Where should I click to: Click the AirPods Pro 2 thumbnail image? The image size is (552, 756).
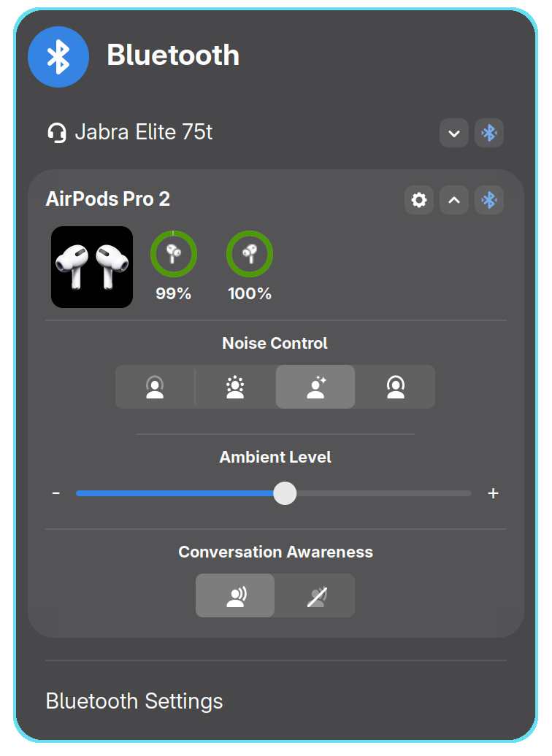click(x=92, y=267)
